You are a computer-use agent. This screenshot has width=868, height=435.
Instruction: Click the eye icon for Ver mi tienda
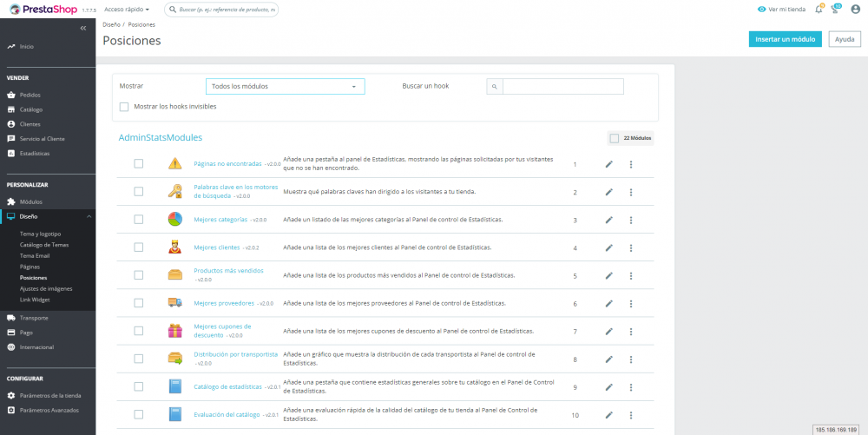762,10
